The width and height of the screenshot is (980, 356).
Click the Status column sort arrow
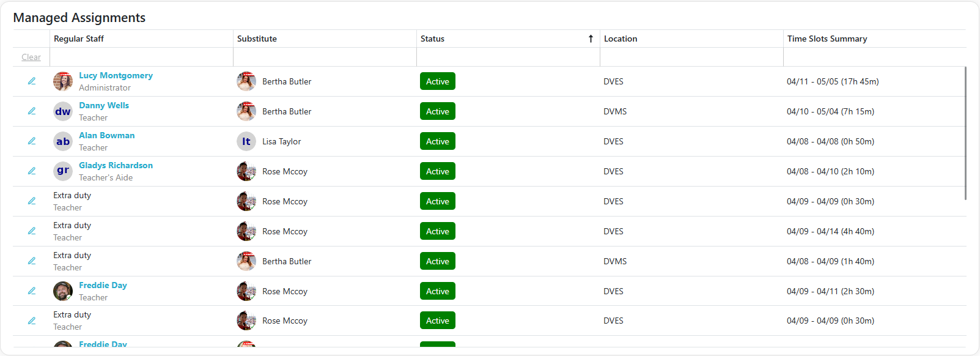[591, 39]
